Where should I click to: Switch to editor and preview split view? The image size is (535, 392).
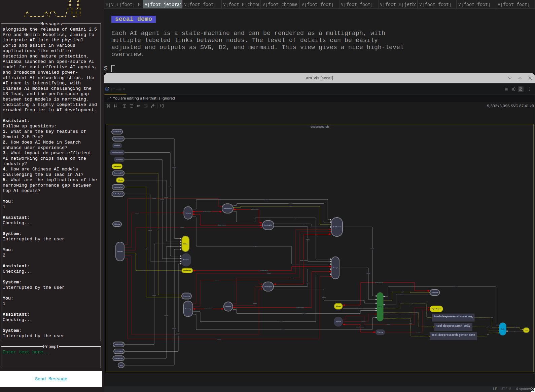(x=513, y=89)
